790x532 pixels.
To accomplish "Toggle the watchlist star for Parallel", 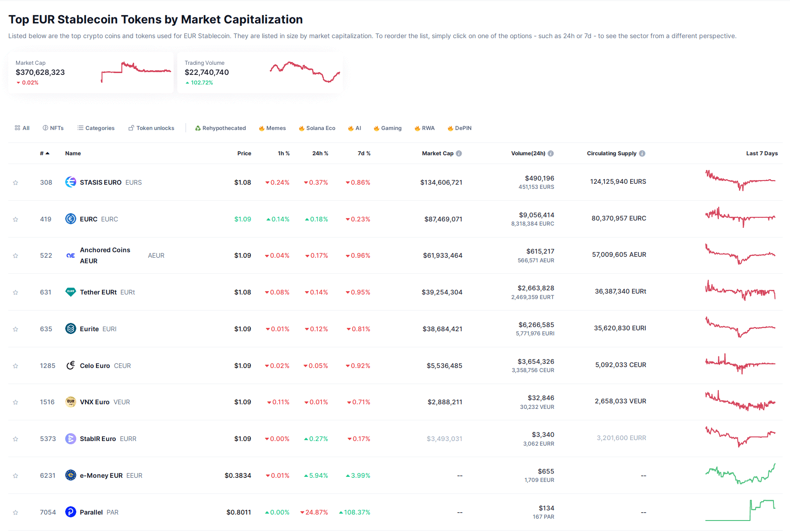I will (16, 512).
